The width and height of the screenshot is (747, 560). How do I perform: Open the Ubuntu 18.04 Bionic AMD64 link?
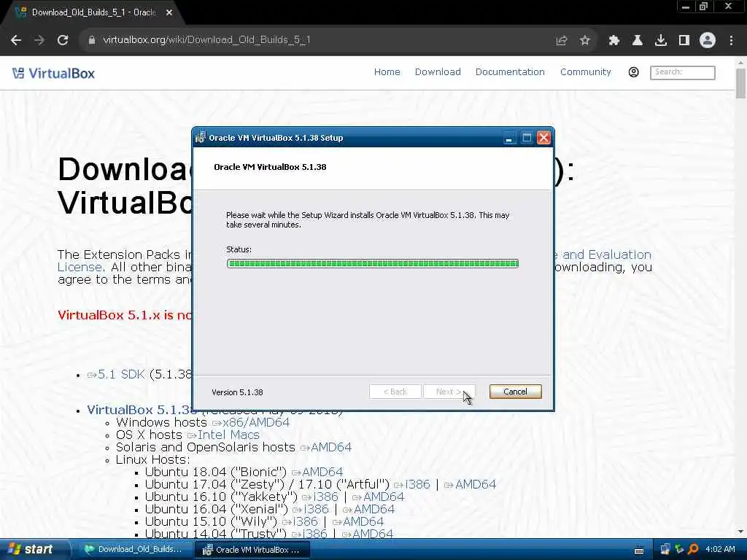pos(317,472)
